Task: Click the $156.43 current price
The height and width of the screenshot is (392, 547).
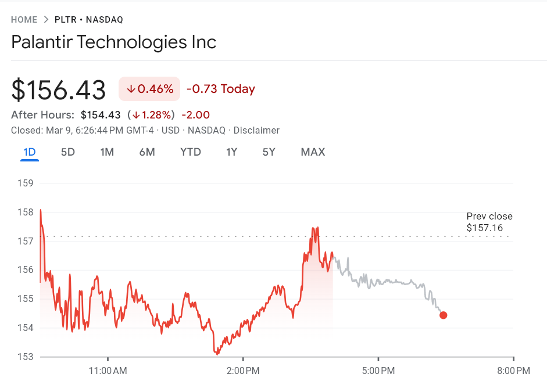Action: coord(59,90)
